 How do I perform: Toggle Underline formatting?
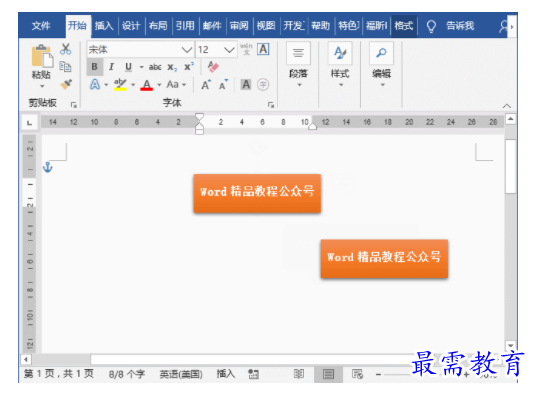(128, 67)
